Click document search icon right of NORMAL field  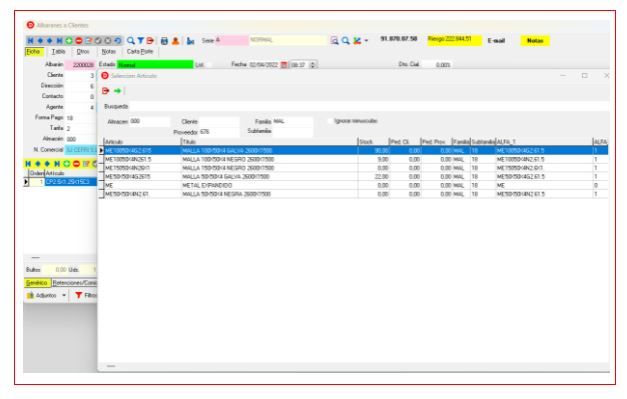coord(334,40)
